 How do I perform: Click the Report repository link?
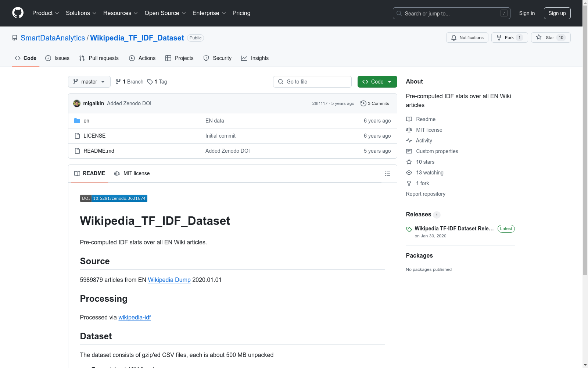tap(426, 194)
